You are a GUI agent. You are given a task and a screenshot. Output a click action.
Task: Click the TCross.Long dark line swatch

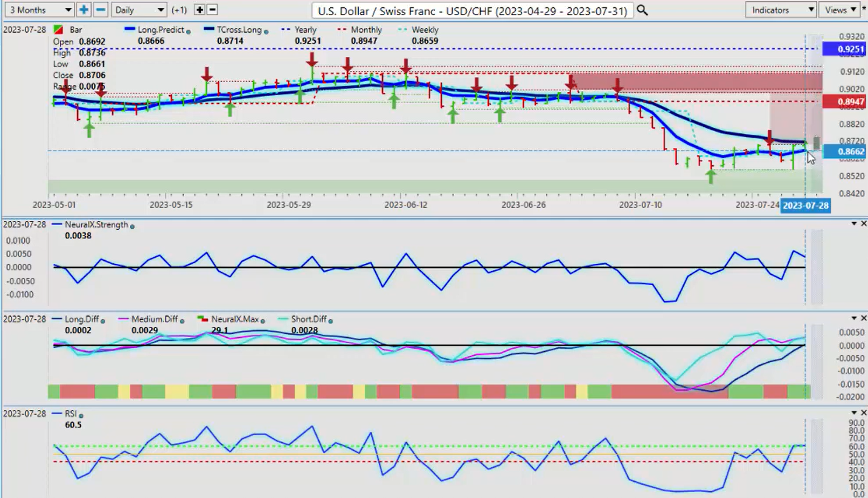click(210, 30)
